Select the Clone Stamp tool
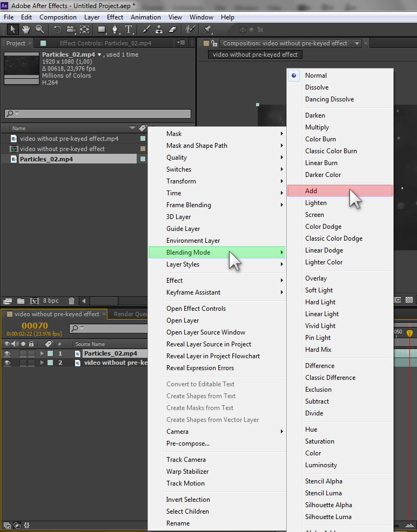417x532 pixels. click(x=159, y=30)
